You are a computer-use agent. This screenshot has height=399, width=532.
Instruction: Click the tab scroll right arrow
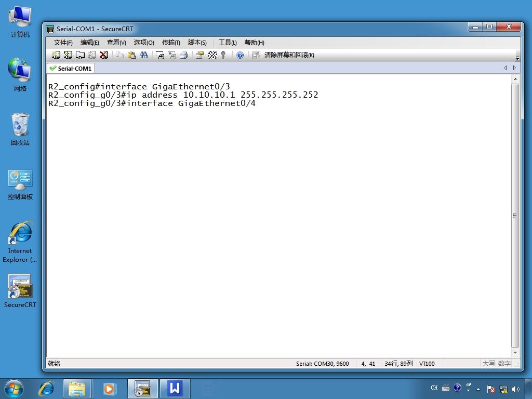(x=515, y=68)
